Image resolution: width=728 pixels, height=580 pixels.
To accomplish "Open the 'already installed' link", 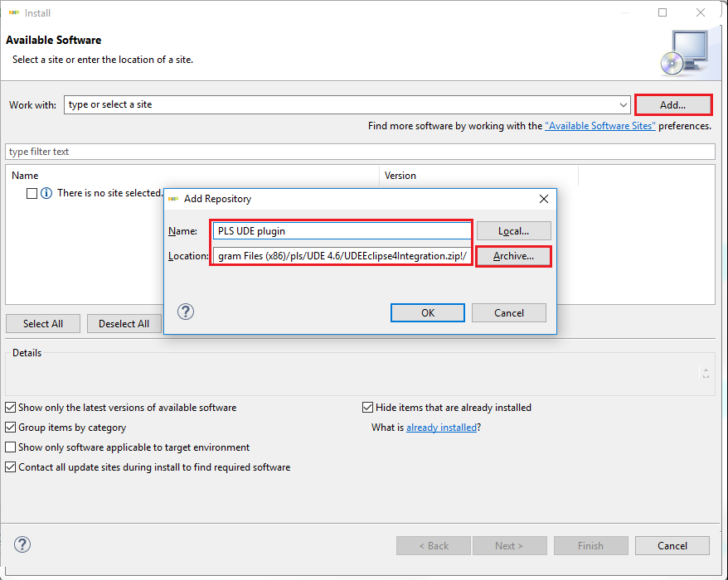I will (441, 428).
